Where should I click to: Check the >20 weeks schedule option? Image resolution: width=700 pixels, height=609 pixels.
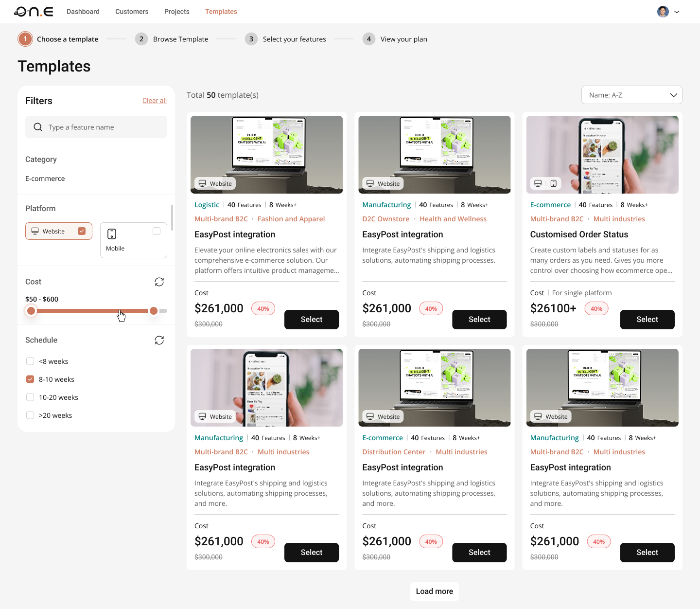(30, 415)
